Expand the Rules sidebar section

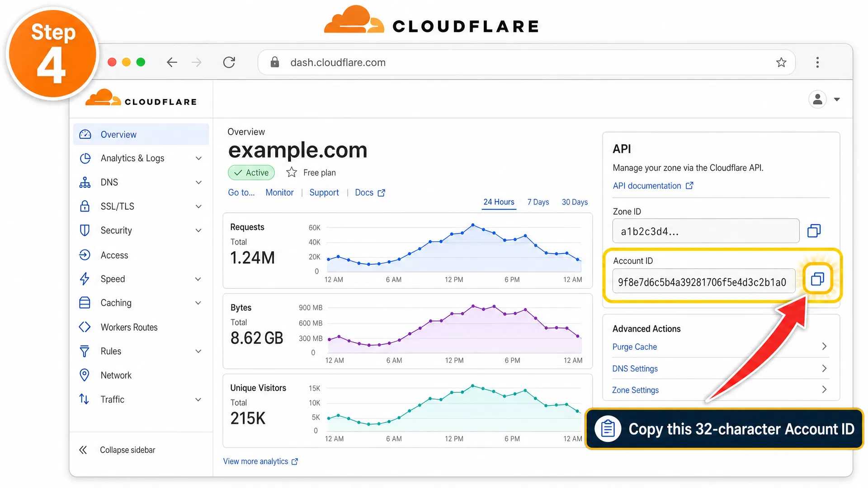198,351
